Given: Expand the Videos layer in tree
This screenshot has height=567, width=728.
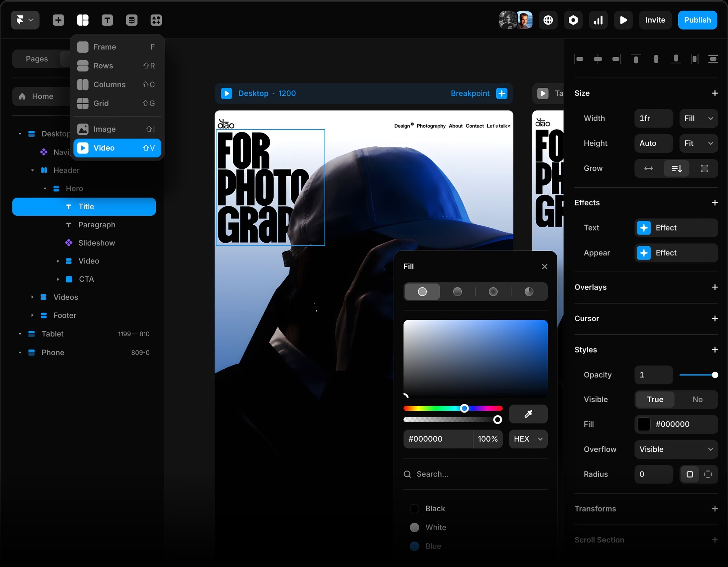Looking at the screenshot, I should tap(32, 297).
